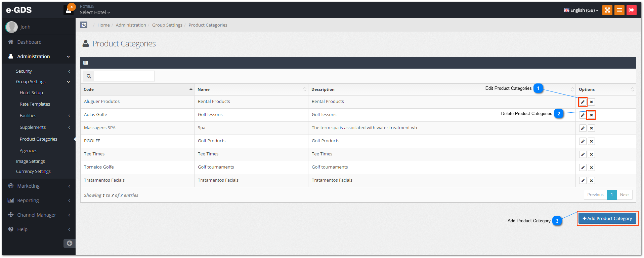Image resolution: width=644 pixels, height=258 pixels.
Task: Edit the Tee Times category
Action: coord(583,154)
